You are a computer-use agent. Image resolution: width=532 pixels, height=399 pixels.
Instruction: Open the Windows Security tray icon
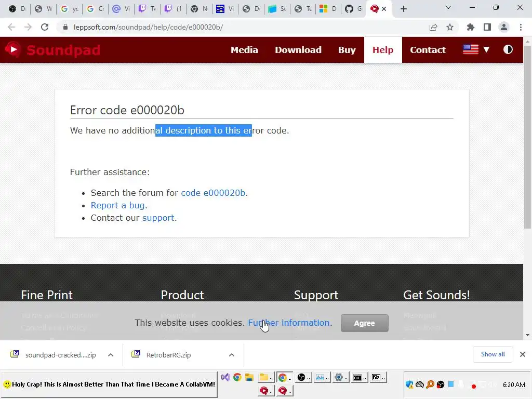tap(409, 384)
